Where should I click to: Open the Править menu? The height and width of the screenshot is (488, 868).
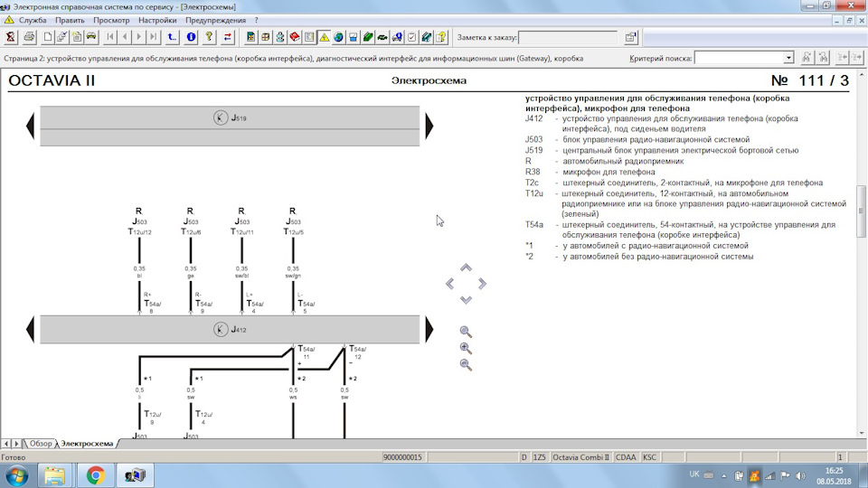[70, 21]
